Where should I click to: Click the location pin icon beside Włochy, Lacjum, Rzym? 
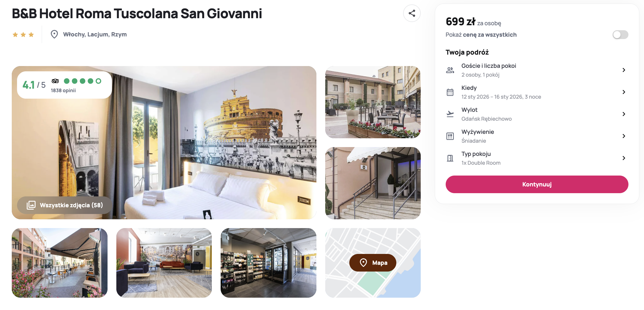coord(54,34)
